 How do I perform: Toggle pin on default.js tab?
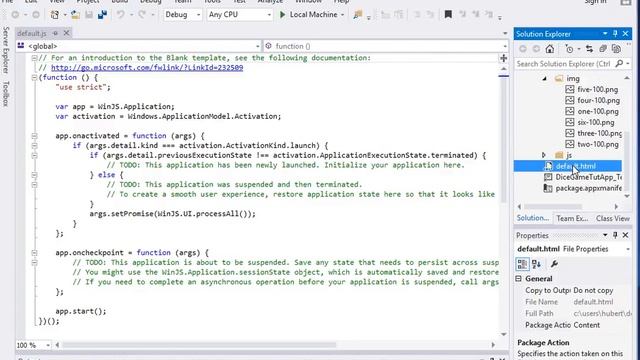[x=56, y=33]
